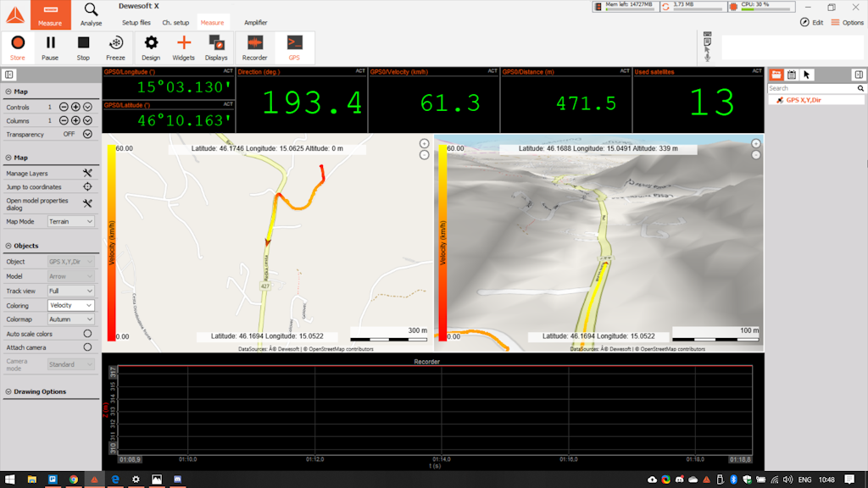
Task: Toggle the right panel collapse icon
Action: (x=859, y=75)
